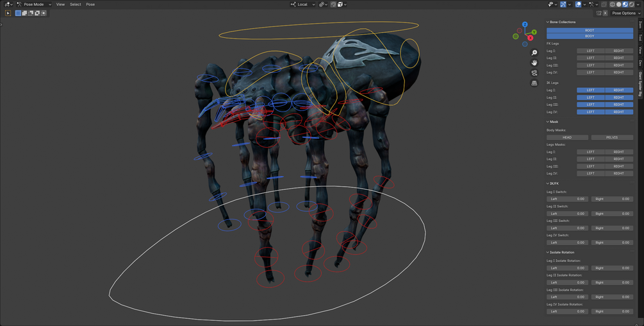Open the Pose menu
Screen dimensions: 644x326
(90, 4)
